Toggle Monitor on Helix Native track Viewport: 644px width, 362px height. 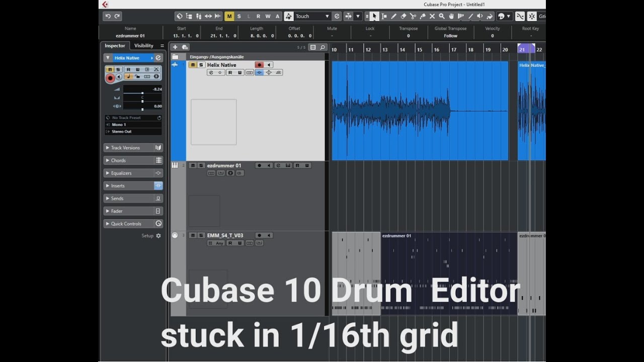[x=269, y=65]
